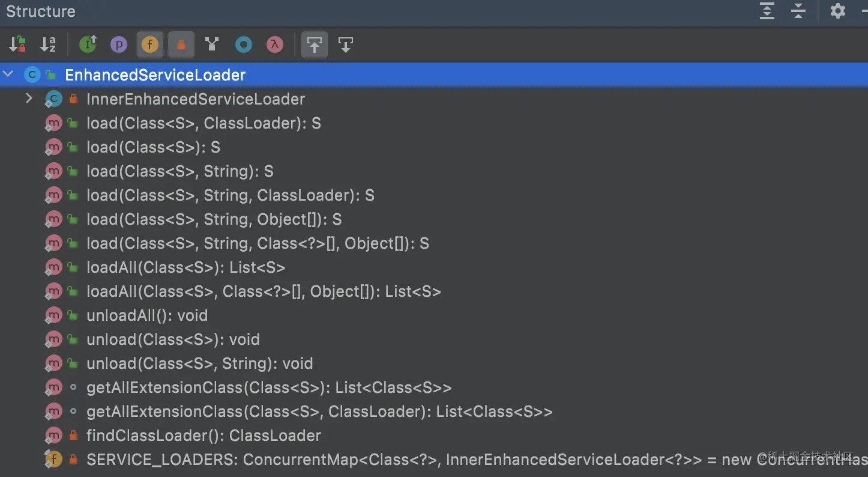The height and width of the screenshot is (477, 868).
Task: Click the Sort Alphabetically icon
Action: click(48, 44)
